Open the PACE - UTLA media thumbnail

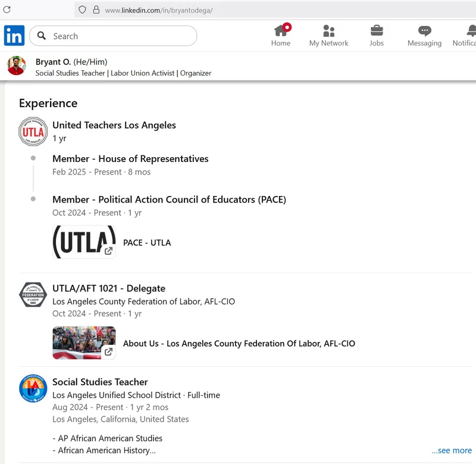point(84,242)
